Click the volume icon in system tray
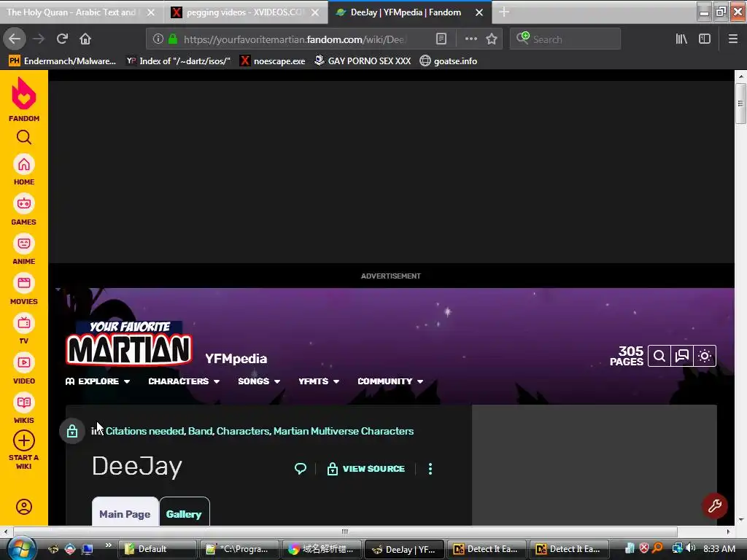This screenshot has height=560, width=747. [690, 548]
